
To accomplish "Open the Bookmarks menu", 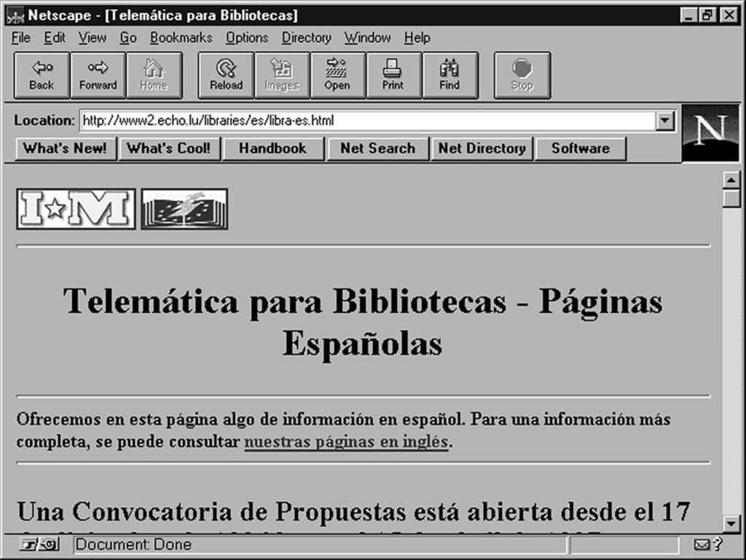I will 181,38.
